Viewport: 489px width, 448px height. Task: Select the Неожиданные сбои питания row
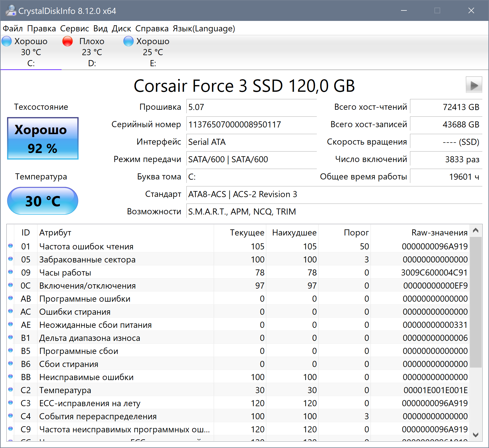[238, 325]
